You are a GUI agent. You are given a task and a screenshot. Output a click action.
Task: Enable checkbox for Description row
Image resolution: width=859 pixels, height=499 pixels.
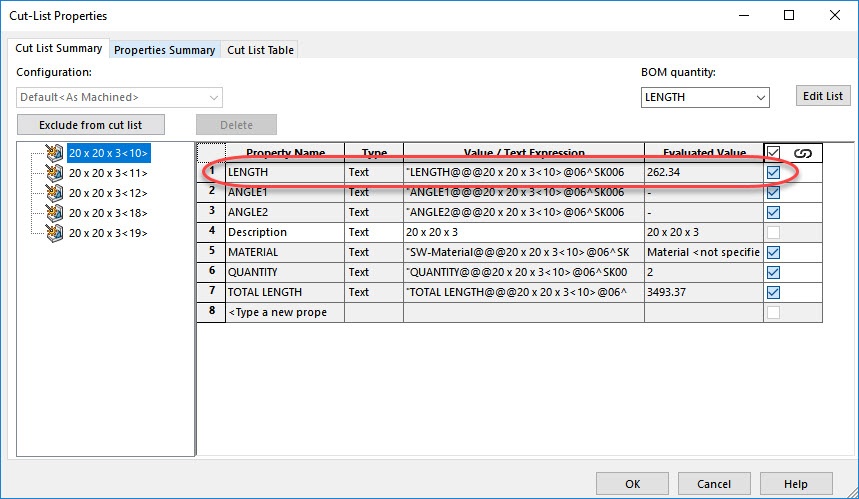773,232
